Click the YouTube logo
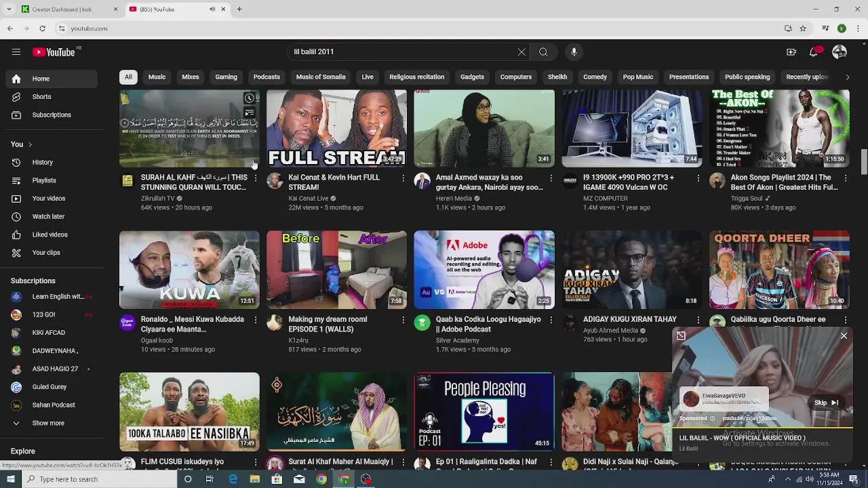The width and height of the screenshot is (868, 488). [54, 52]
